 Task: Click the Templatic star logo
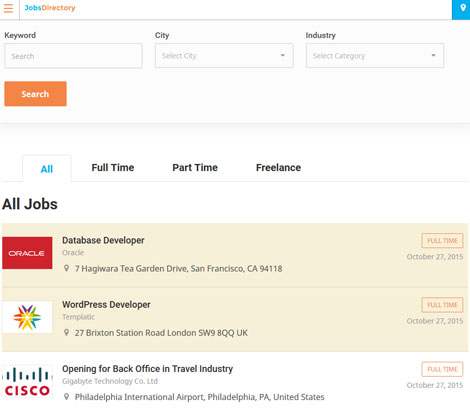(x=27, y=317)
